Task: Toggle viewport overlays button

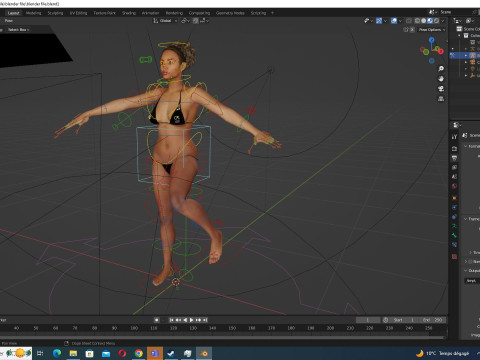Action: 394,21
